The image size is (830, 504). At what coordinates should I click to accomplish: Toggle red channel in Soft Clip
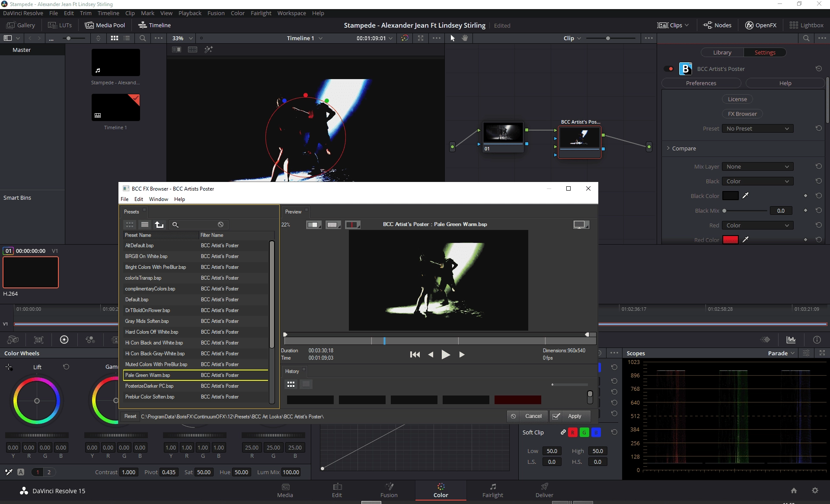[572, 432]
